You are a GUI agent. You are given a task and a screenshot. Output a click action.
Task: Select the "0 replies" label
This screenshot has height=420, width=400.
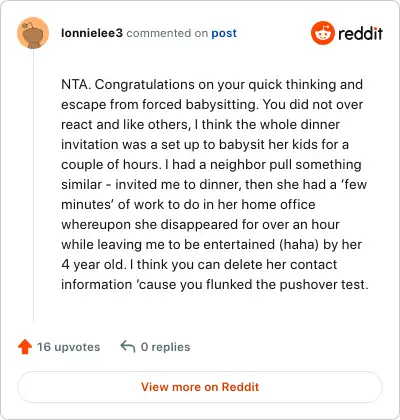(x=165, y=347)
